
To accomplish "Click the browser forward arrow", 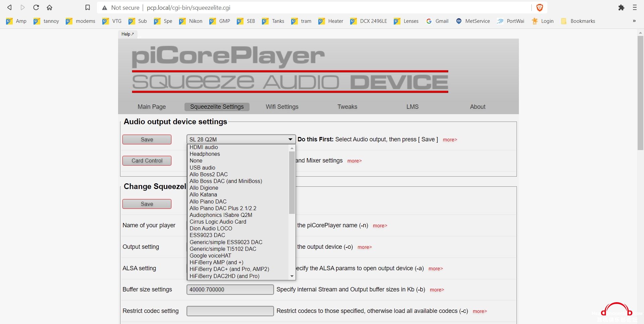I will [x=23, y=7].
